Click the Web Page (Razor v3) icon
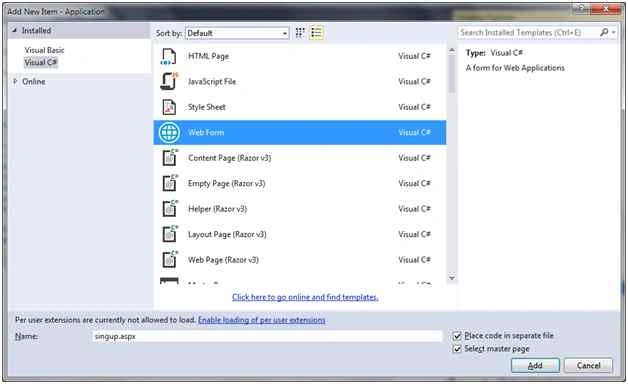Screen dimensions: 628x384 [170, 259]
